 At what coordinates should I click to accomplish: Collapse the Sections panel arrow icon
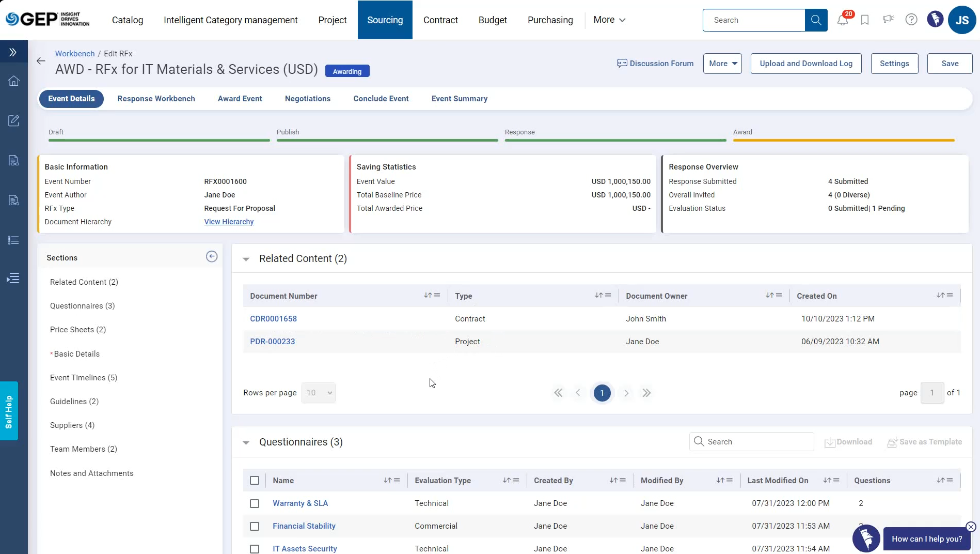(x=212, y=257)
